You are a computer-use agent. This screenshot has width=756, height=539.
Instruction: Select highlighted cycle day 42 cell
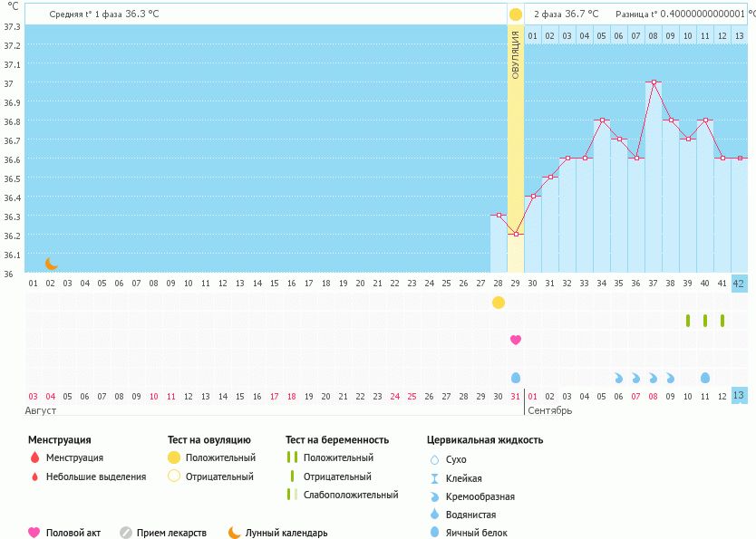point(739,283)
